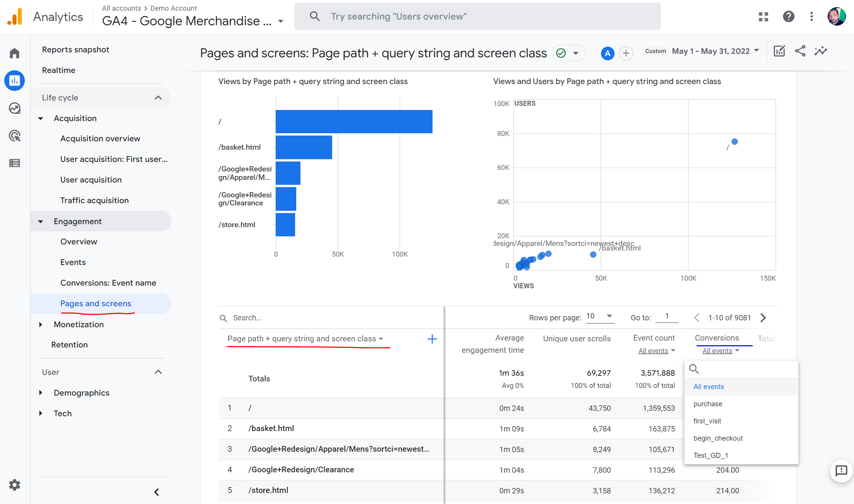
Task: Open Conversions All events dropdown
Action: click(x=721, y=351)
